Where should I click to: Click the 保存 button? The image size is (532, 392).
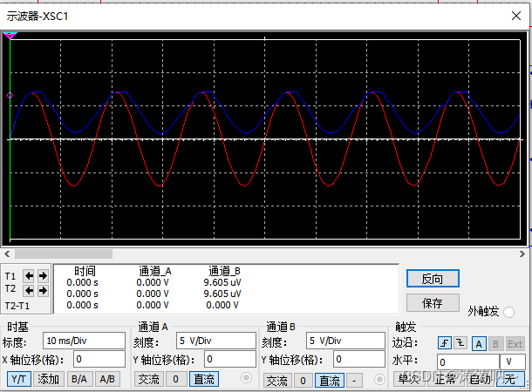pos(433,302)
